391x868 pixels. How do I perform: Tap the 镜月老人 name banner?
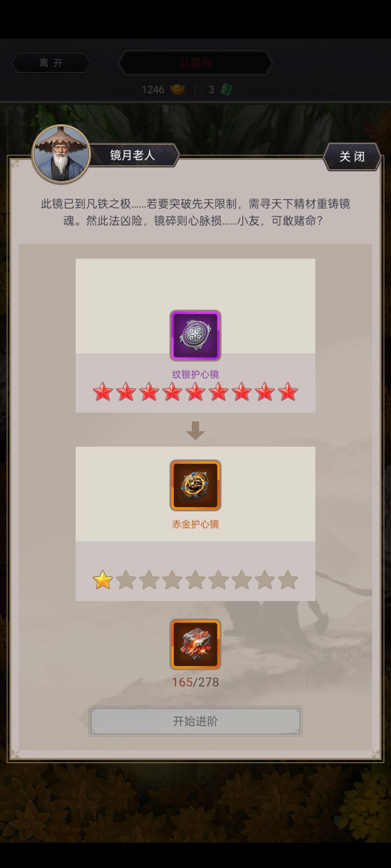[133, 155]
